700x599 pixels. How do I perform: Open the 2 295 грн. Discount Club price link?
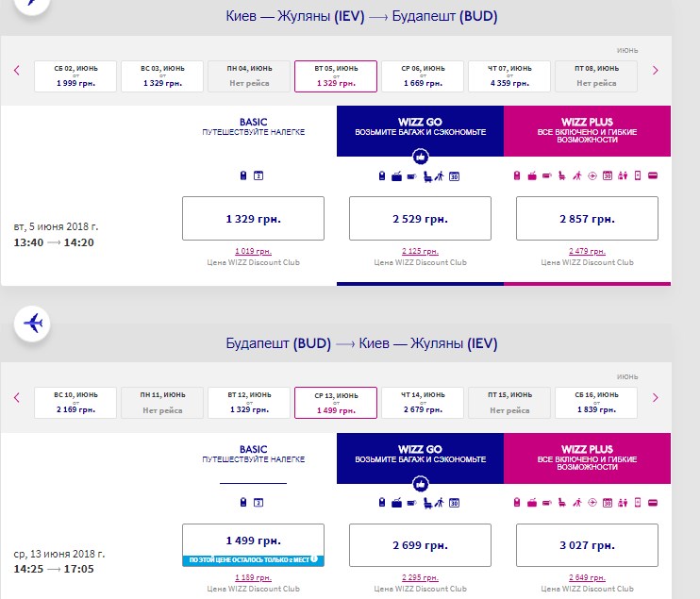point(420,578)
